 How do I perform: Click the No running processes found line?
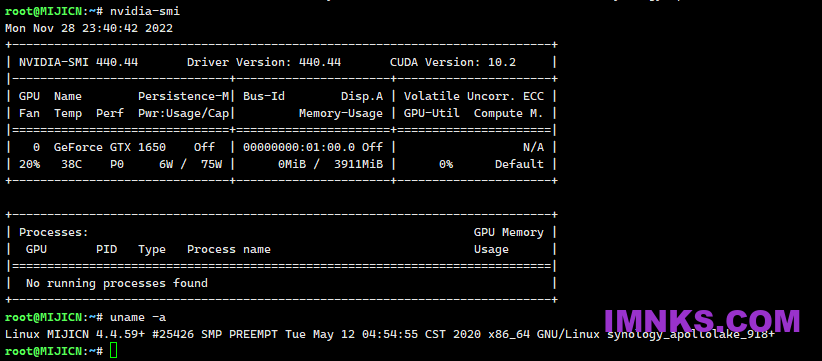[116, 283]
